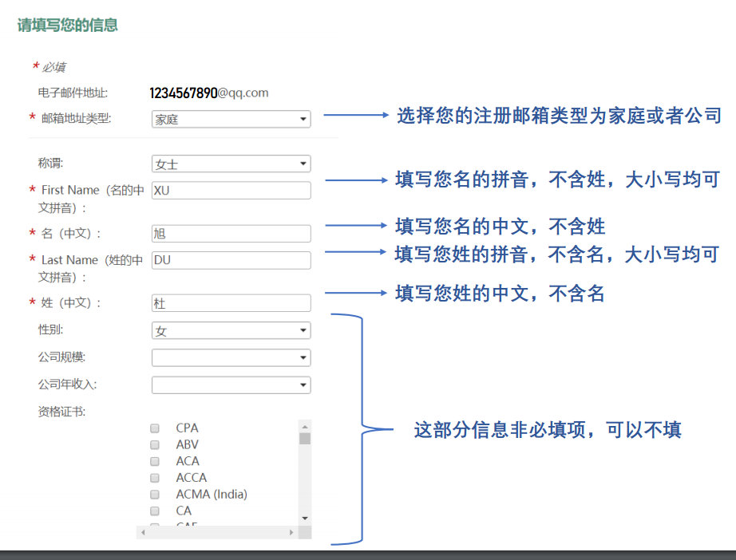The height and width of the screenshot is (560, 736).
Task: Open the empty 公司年收入 dropdown
Action: 231,385
